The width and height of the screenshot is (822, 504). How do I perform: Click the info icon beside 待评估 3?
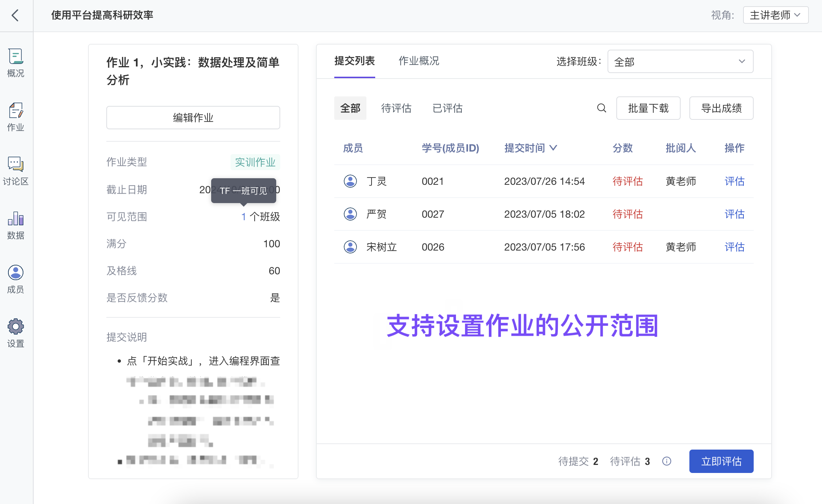tap(667, 461)
